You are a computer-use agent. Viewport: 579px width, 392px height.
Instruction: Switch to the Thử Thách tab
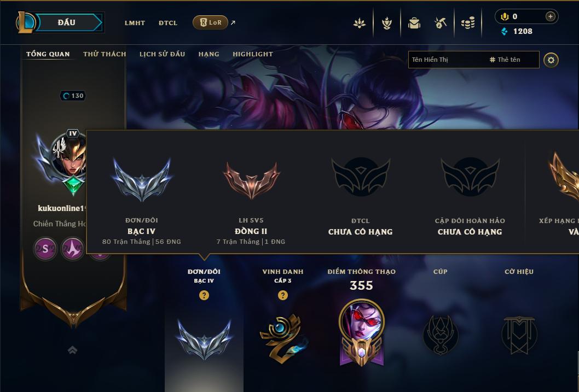click(x=105, y=54)
